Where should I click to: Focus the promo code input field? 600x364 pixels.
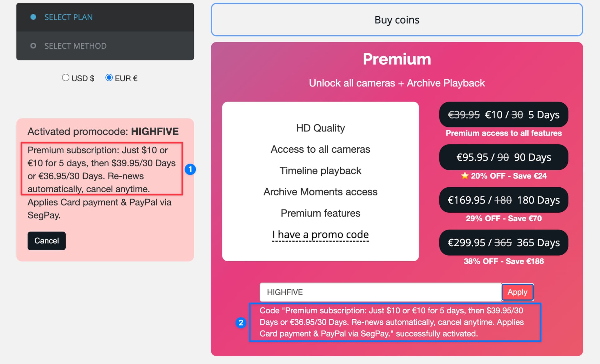pos(380,292)
